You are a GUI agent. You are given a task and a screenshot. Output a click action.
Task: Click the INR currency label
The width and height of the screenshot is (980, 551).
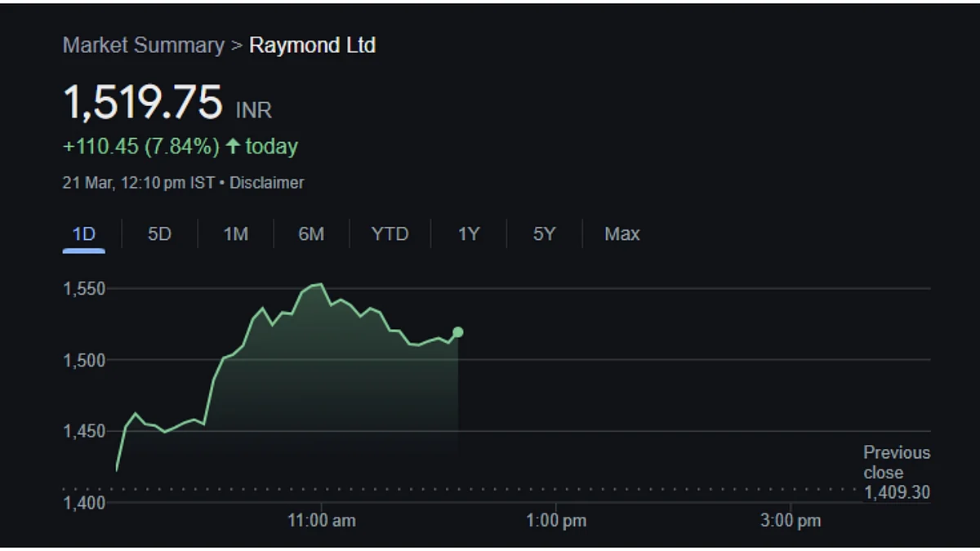(x=254, y=110)
